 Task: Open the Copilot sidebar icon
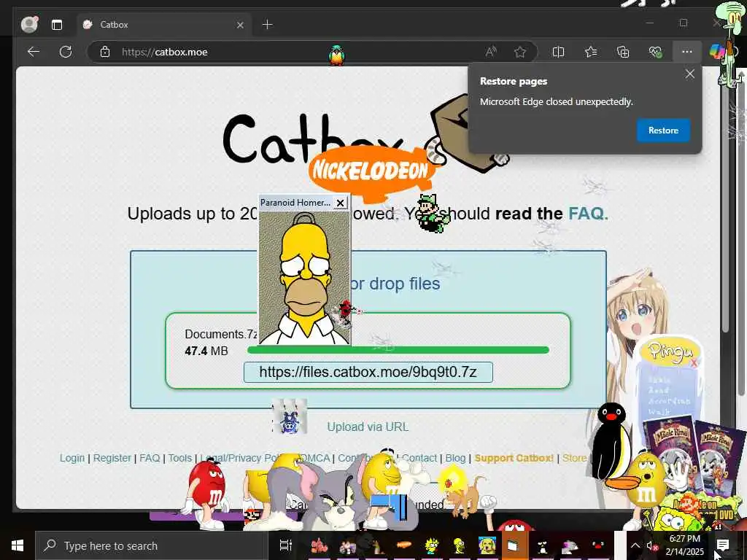[716, 52]
